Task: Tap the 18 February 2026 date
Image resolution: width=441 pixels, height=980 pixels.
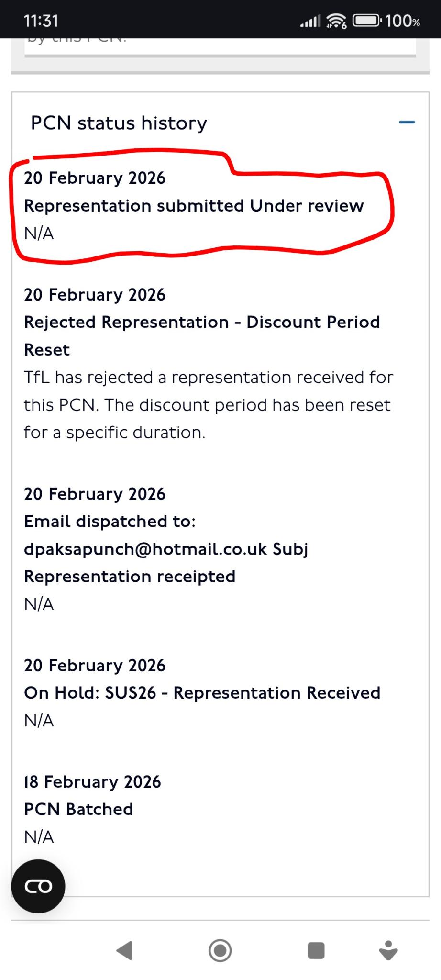Action: point(92,781)
